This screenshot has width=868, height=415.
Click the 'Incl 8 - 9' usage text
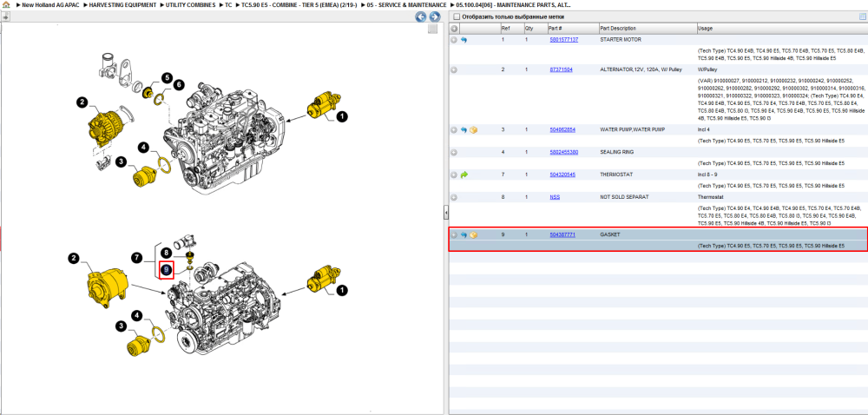pyautogui.click(x=707, y=175)
